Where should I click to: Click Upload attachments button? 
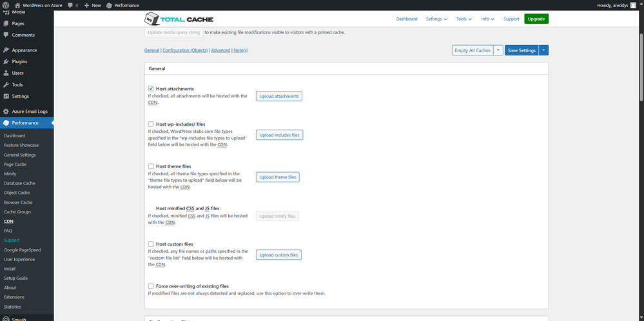pos(279,96)
